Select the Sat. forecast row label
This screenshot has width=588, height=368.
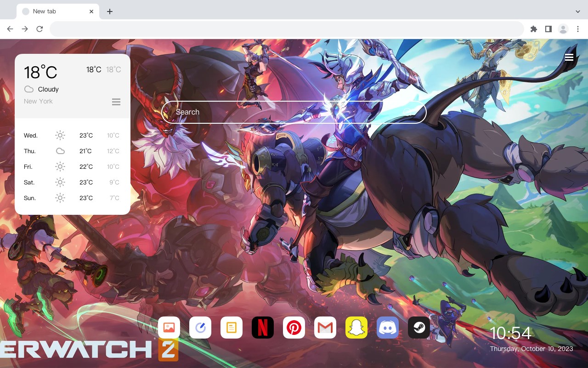click(x=29, y=182)
